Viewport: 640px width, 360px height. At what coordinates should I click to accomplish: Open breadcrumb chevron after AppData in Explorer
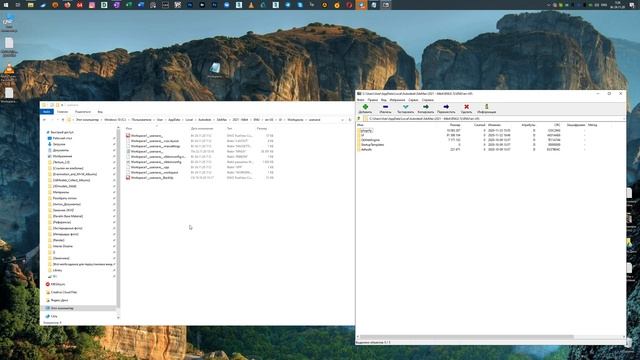(x=182, y=120)
